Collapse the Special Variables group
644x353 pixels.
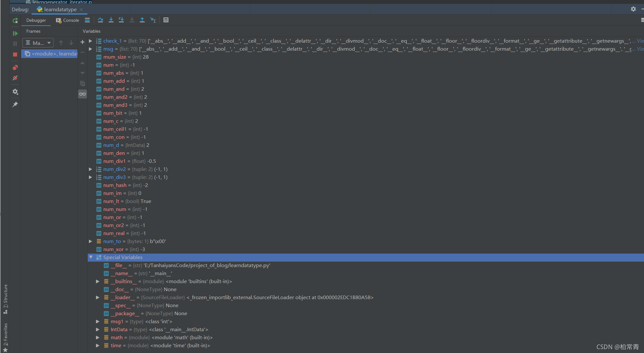pyautogui.click(x=91, y=257)
